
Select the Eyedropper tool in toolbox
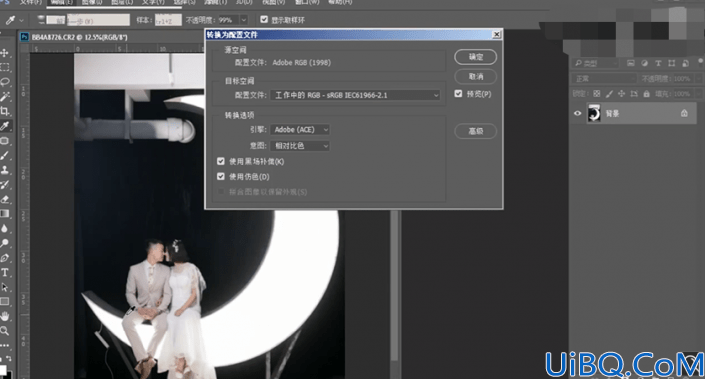[x=5, y=126]
